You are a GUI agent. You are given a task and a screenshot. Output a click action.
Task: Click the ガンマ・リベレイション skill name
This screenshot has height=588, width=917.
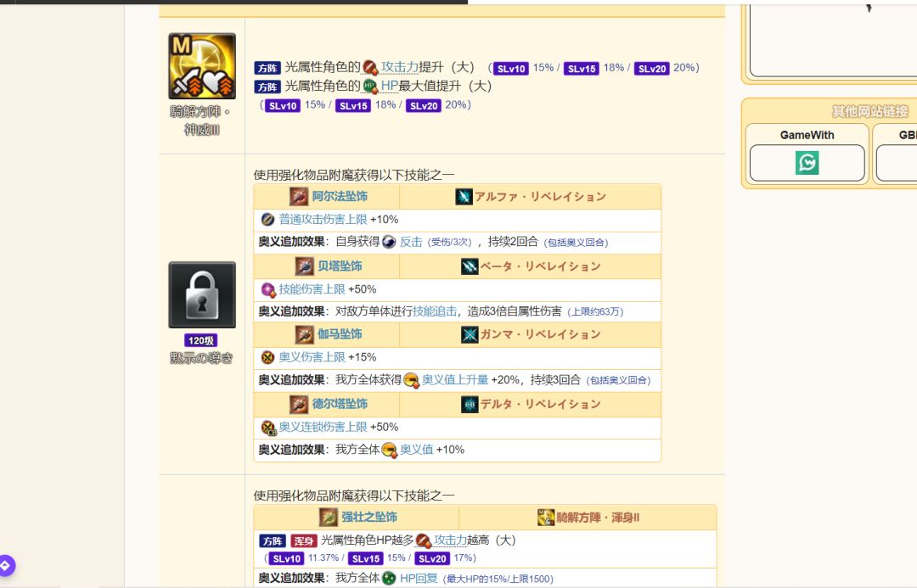540,334
